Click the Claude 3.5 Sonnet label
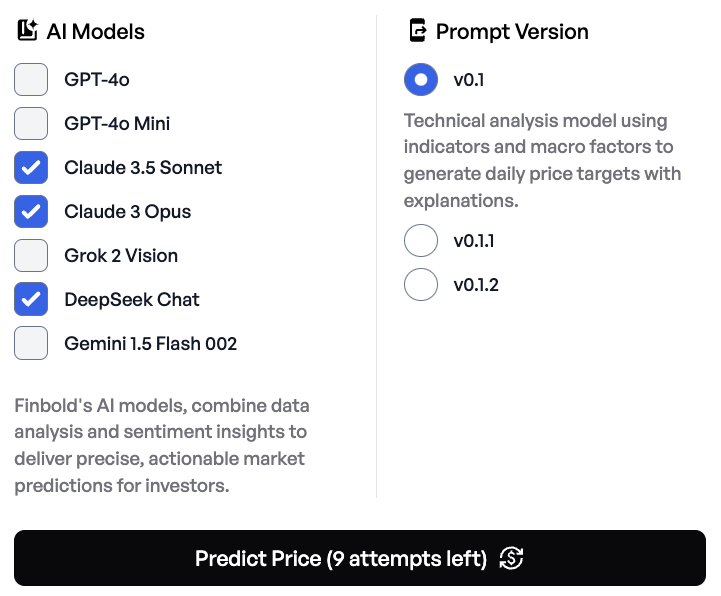 pos(143,167)
